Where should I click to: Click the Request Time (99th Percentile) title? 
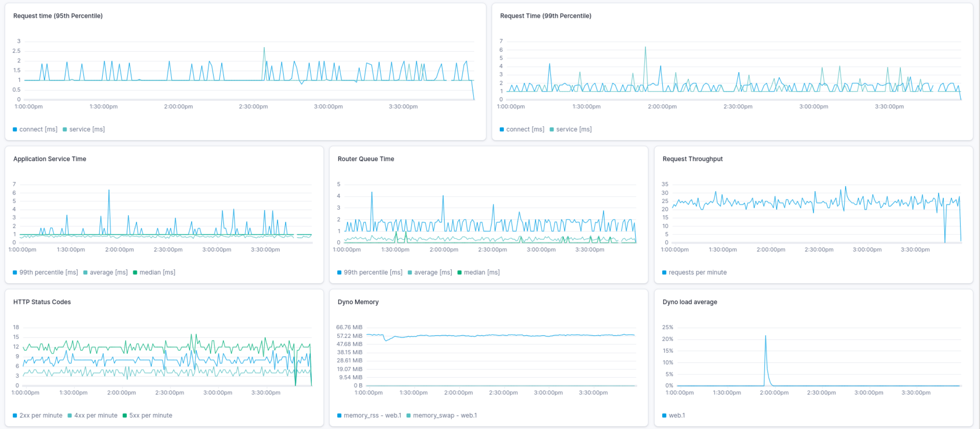click(545, 15)
